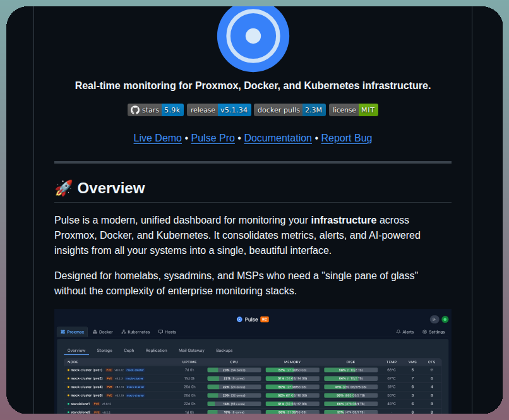Image resolution: width=509 pixels, height=420 pixels.
Task: Click the 'standalone1' node row name
Action: coord(80,404)
